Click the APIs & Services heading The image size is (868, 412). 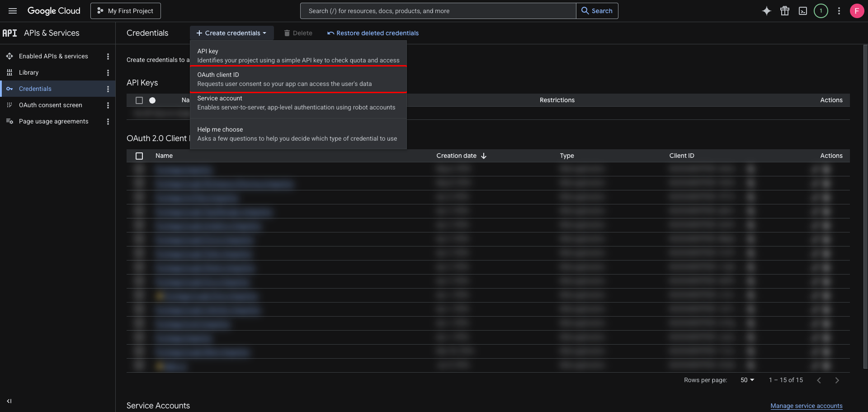tap(52, 33)
